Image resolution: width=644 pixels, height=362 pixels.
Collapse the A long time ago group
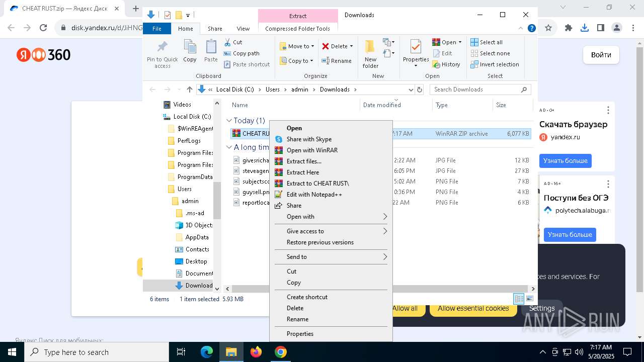[x=229, y=147]
